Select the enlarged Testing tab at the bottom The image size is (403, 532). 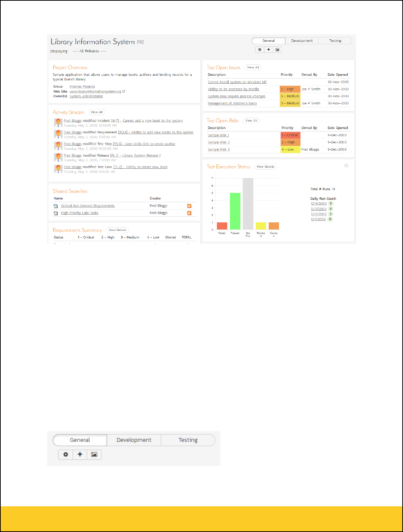point(188,440)
